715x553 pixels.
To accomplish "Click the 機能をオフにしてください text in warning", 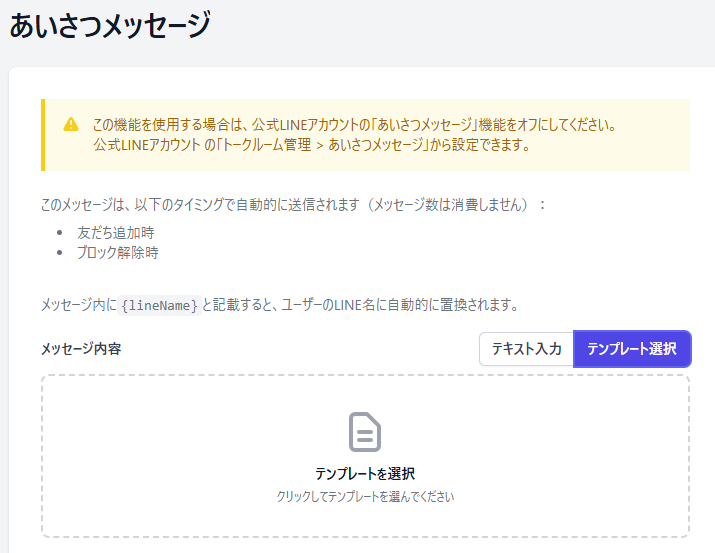I will 557,125.
